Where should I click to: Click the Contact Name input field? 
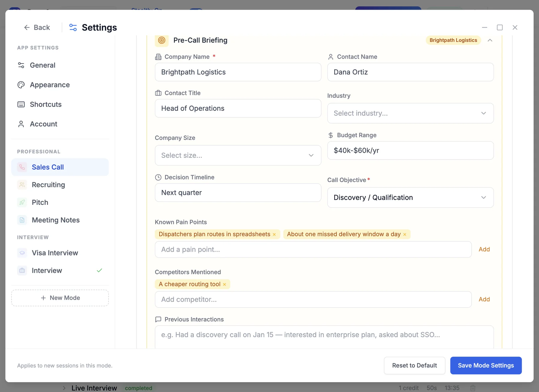point(410,72)
